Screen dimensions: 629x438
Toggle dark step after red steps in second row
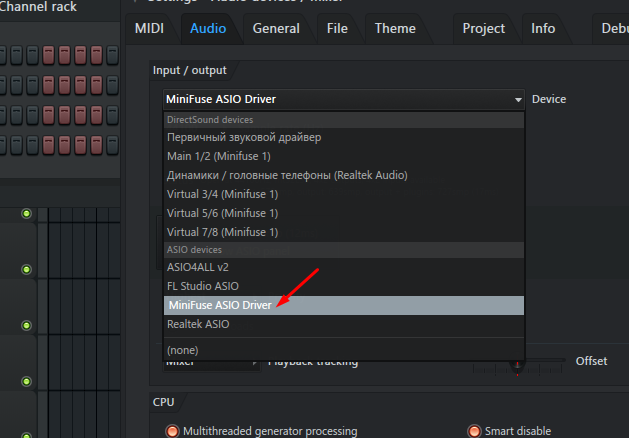112,85
